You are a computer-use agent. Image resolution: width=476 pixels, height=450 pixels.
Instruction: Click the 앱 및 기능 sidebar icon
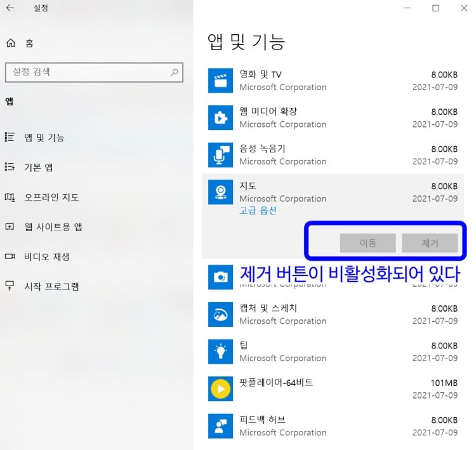(10, 137)
